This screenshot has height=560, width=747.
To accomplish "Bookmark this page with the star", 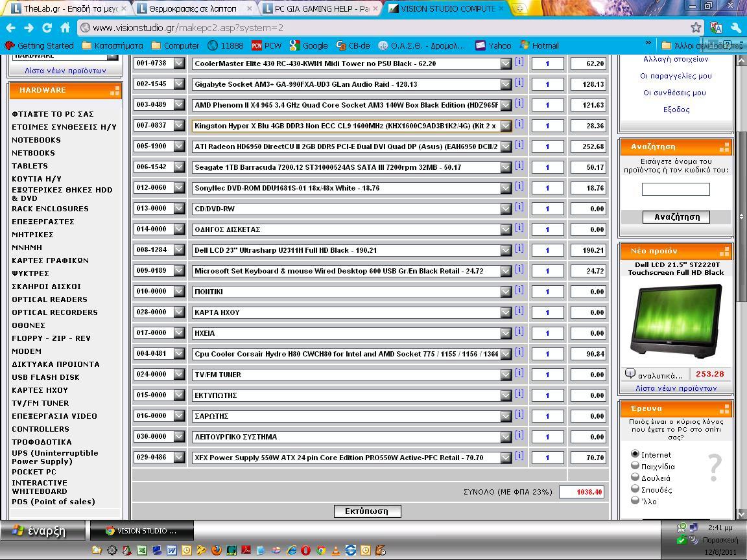I will tap(696, 28).
